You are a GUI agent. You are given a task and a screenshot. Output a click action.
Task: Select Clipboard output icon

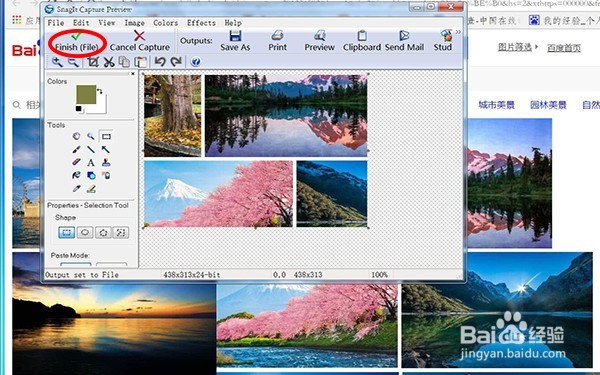click(x=362, y=42)
